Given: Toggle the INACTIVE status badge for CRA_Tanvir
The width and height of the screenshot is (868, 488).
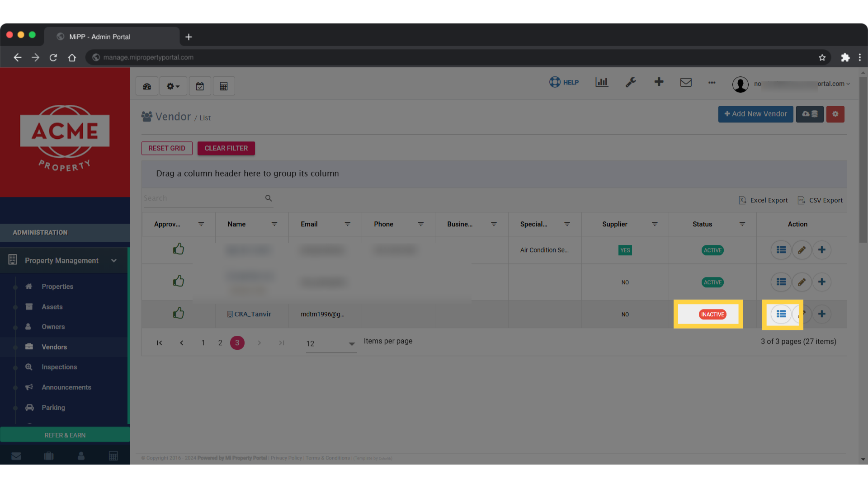Looking at the screenshot, I should [712, 314].
